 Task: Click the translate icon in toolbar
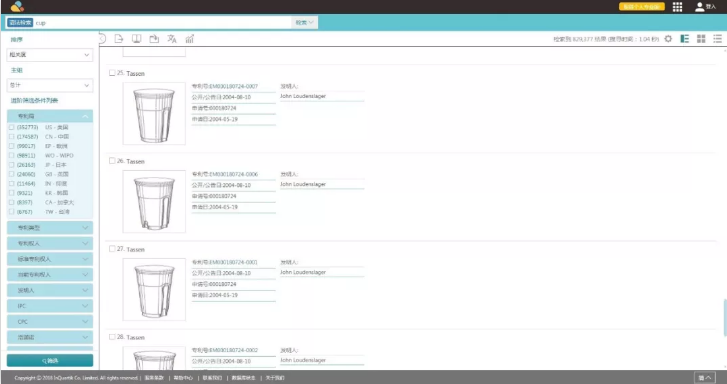pyautogui.click(x=172, y=39)
